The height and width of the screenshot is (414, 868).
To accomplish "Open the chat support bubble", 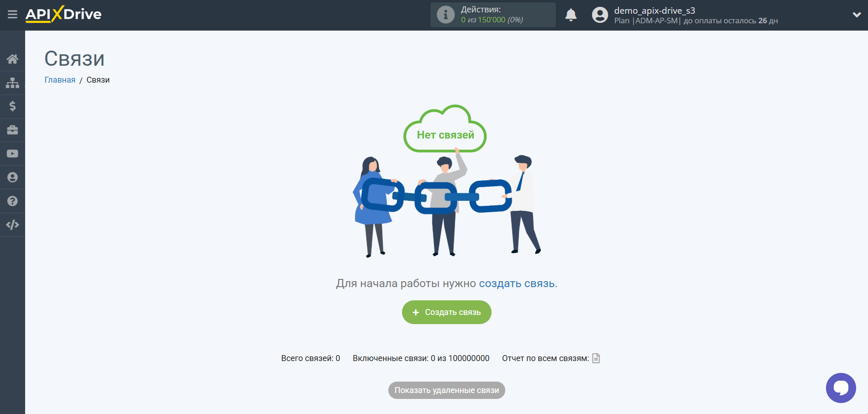I will pos(841,388).
